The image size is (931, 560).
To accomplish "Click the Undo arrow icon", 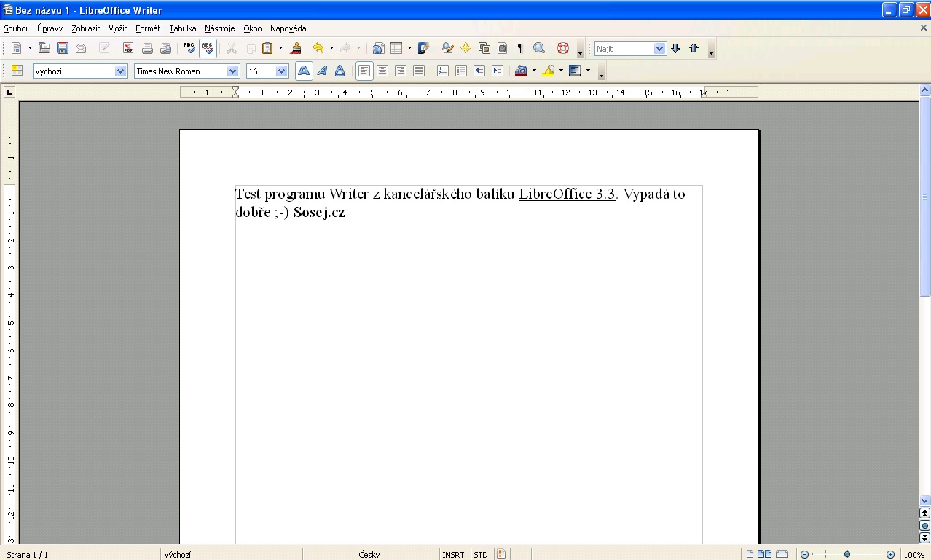I will click(x=318, y=49).
